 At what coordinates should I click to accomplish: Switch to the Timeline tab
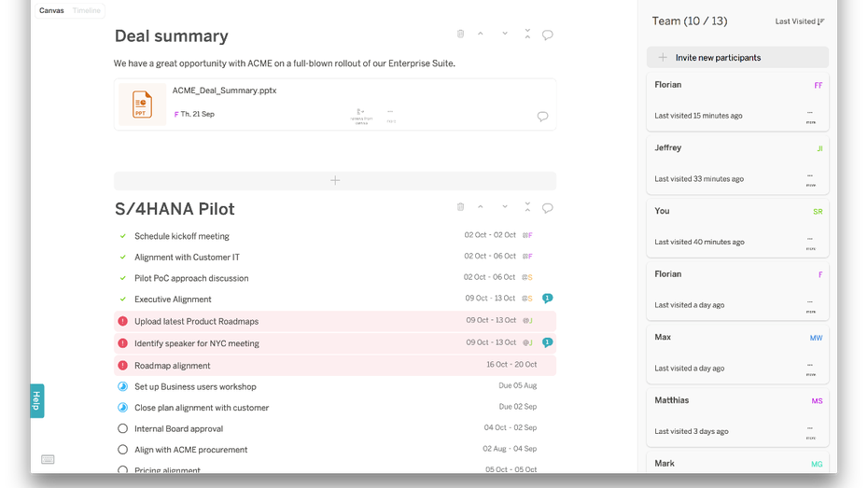coord(87,11)
